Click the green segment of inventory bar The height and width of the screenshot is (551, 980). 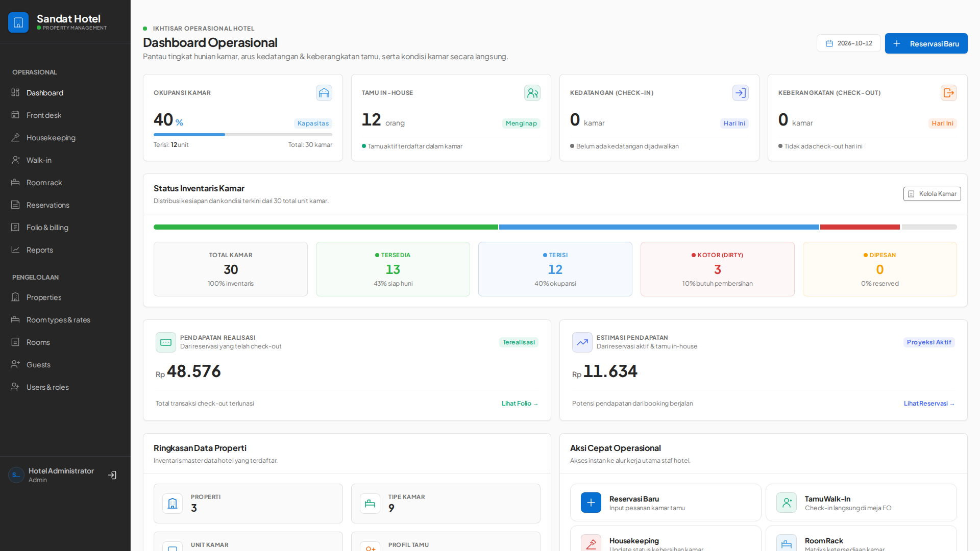tap(326, 227)
